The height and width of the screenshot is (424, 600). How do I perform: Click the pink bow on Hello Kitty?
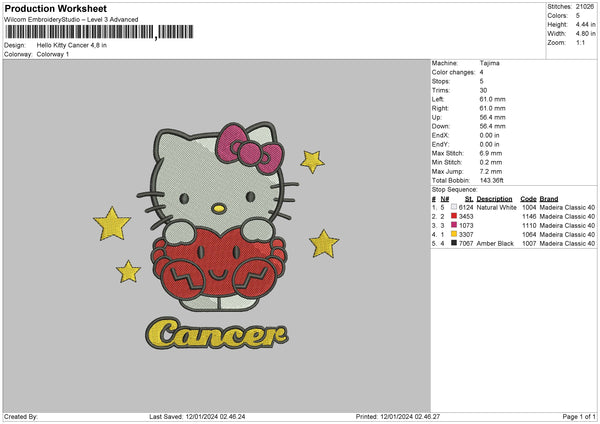[x=249, y=147]
